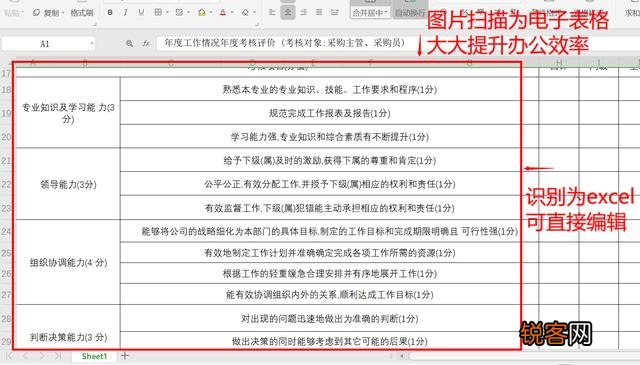Image resolution: width=640 pixels, height=365 pixels.
Task: Open font group dialog launcher
Action: click(257, 24)
